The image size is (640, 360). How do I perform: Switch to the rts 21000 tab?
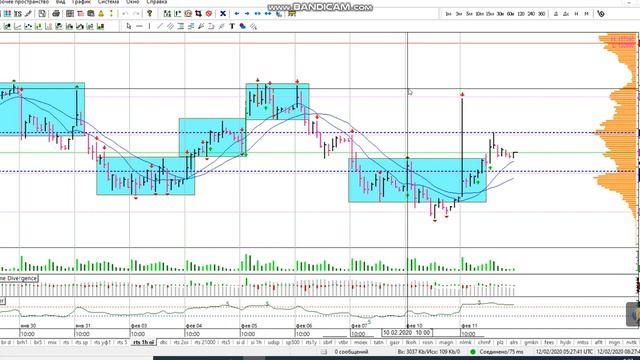[204, 342]
